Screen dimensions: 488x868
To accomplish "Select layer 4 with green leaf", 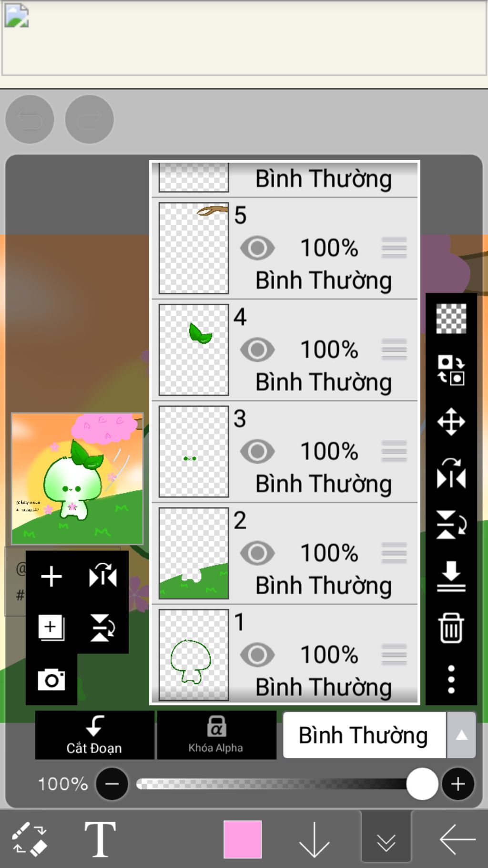I will 285,350.
